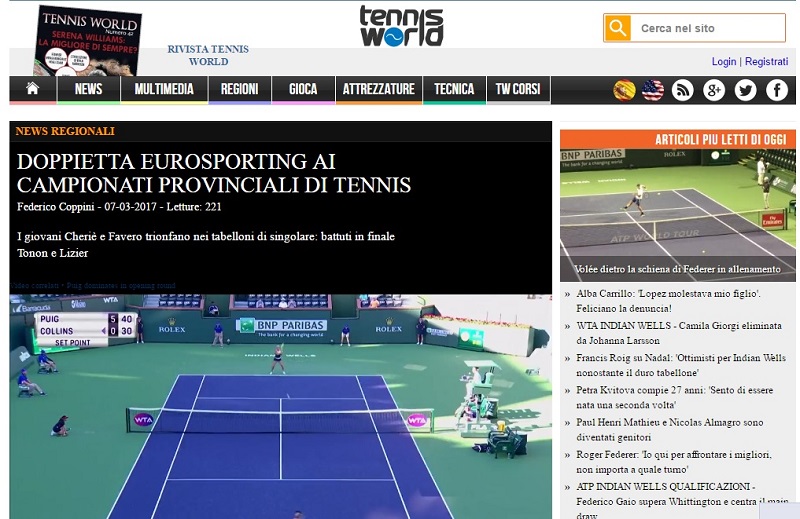
Task: Go to the home page icon
Action: coord(33,89)
